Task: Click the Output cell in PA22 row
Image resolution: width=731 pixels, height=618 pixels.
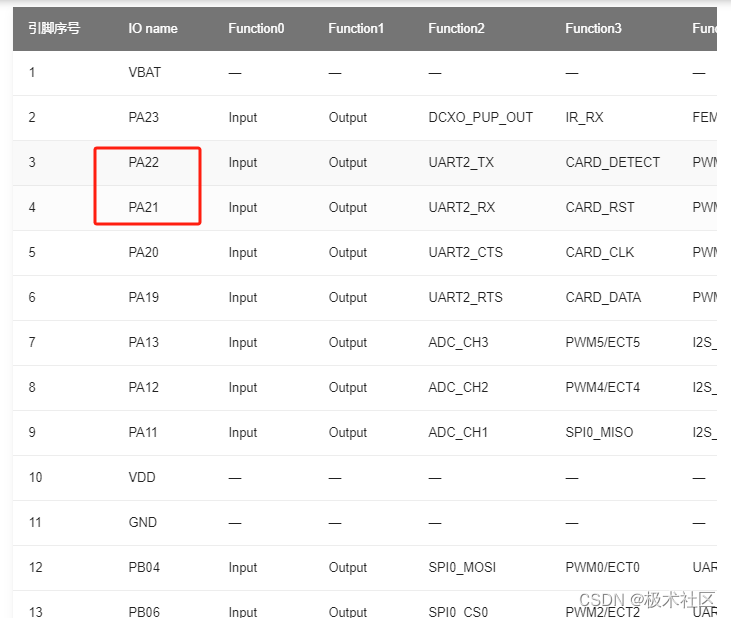Action: [x=348, y=163]
